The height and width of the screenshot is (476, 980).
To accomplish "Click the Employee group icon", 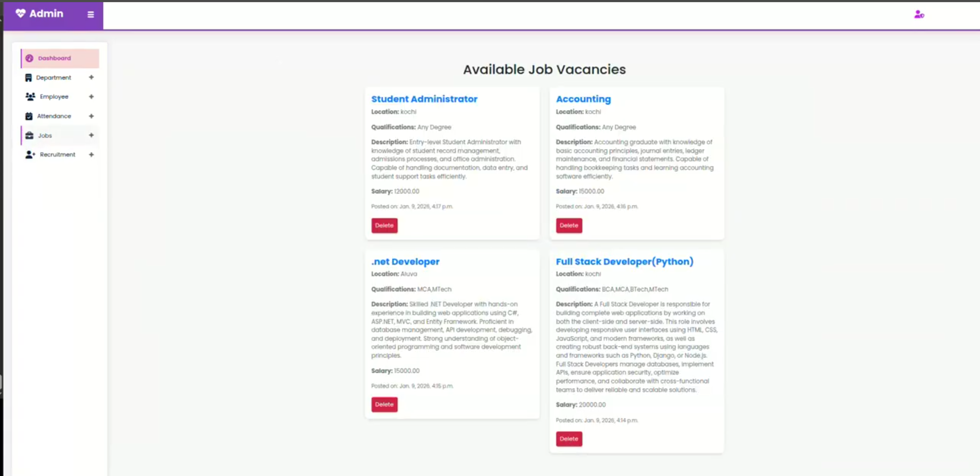I will 30,96.
